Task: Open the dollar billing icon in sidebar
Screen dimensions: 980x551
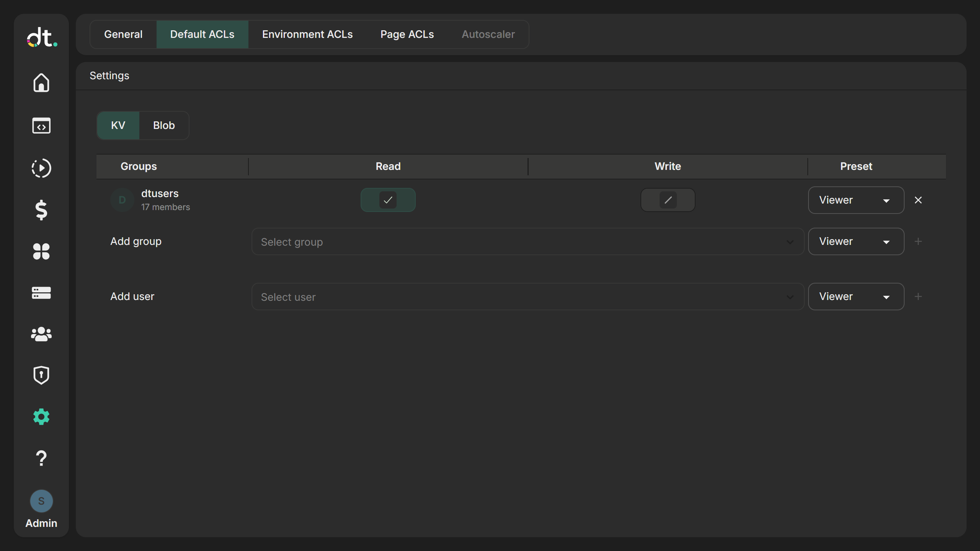Action: tap(41, 210)
